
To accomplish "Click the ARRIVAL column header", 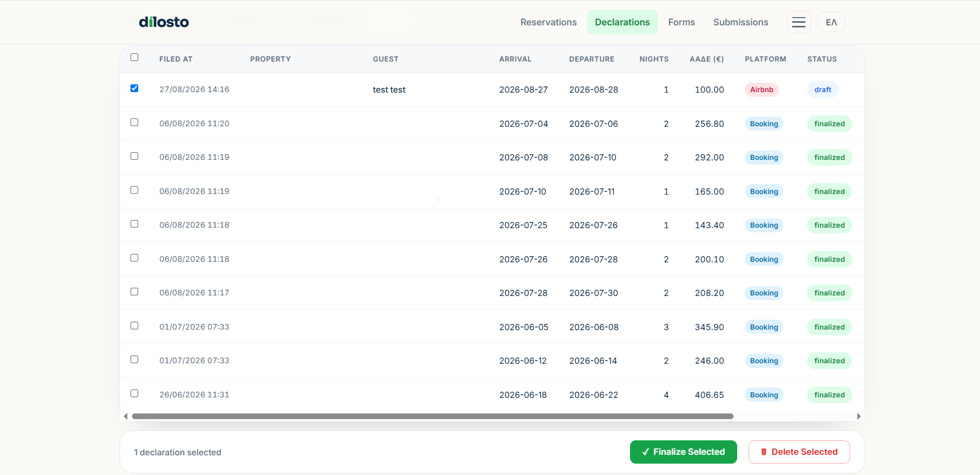I will (x=515, y=59).
